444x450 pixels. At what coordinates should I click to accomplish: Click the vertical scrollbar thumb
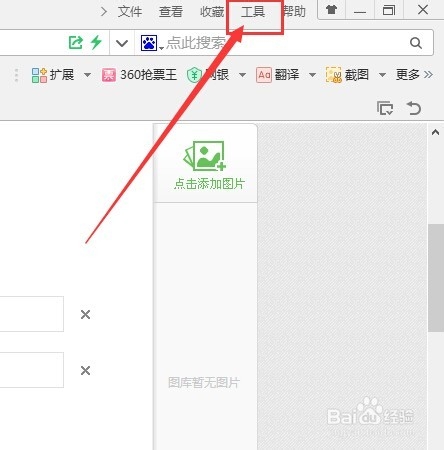pyautogui.click(x=436, y=278)
